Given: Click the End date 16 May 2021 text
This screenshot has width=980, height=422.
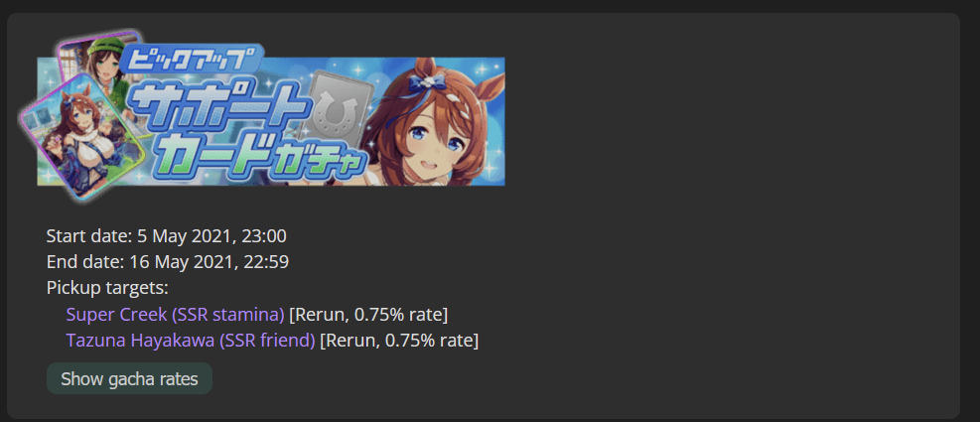Looking at the screenshot, I should coord(168,262).
